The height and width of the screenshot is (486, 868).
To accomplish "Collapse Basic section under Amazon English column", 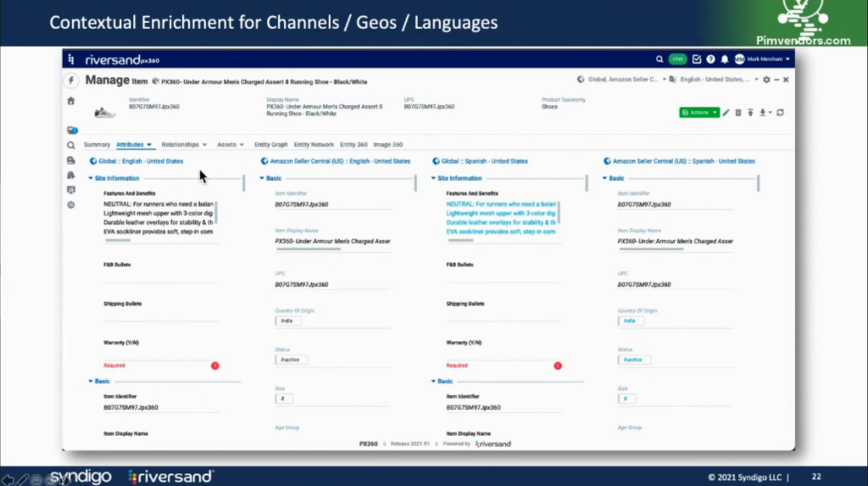I will tap(262, 178).
